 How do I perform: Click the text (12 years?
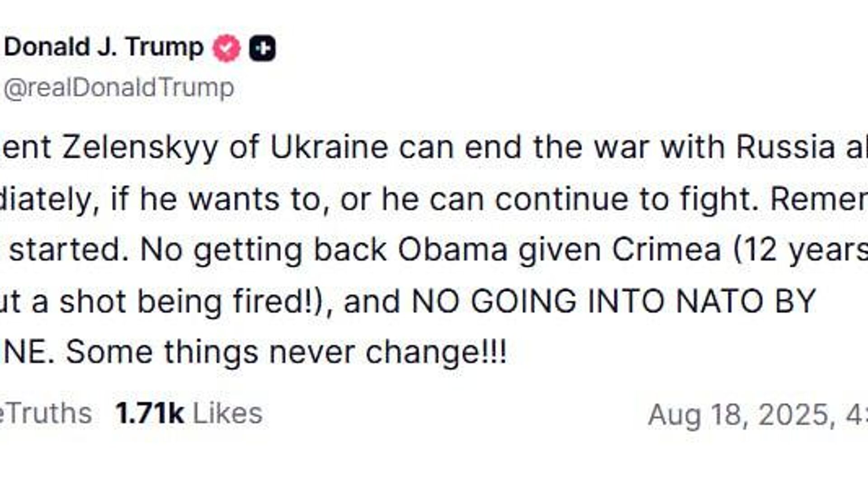coord(800,251)
